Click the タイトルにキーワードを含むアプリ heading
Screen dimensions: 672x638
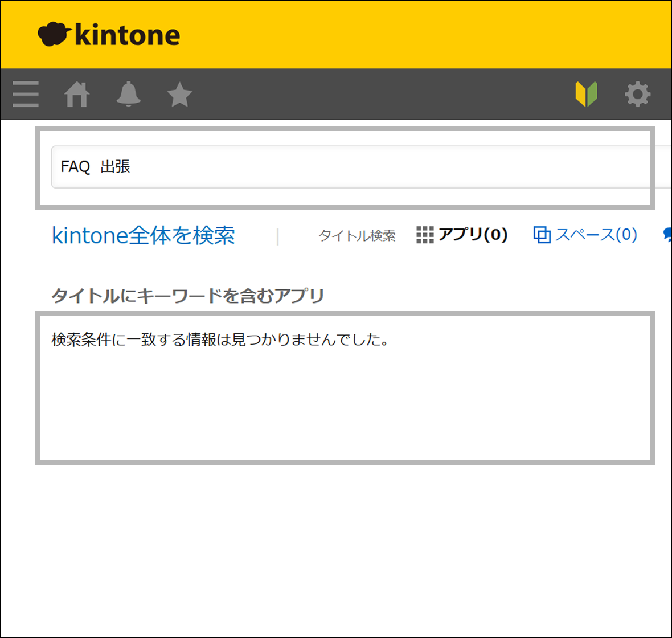[x=188, y=296]
